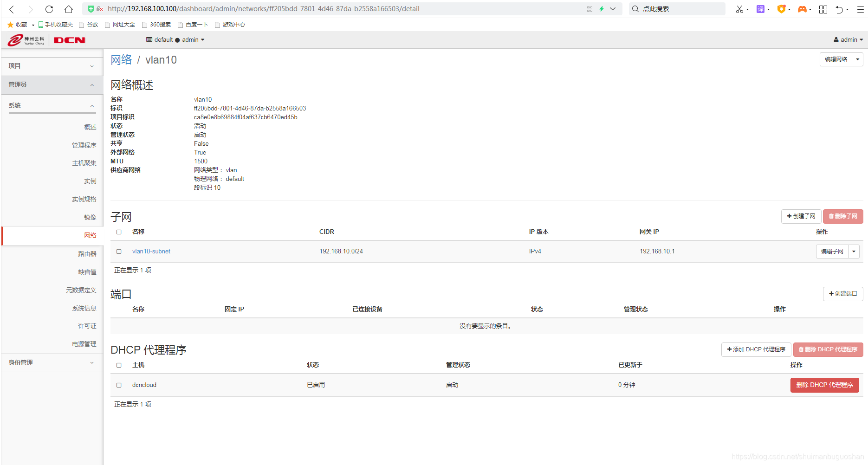
Task: Open 缺省值 in the sidebar
Action: 87,272
